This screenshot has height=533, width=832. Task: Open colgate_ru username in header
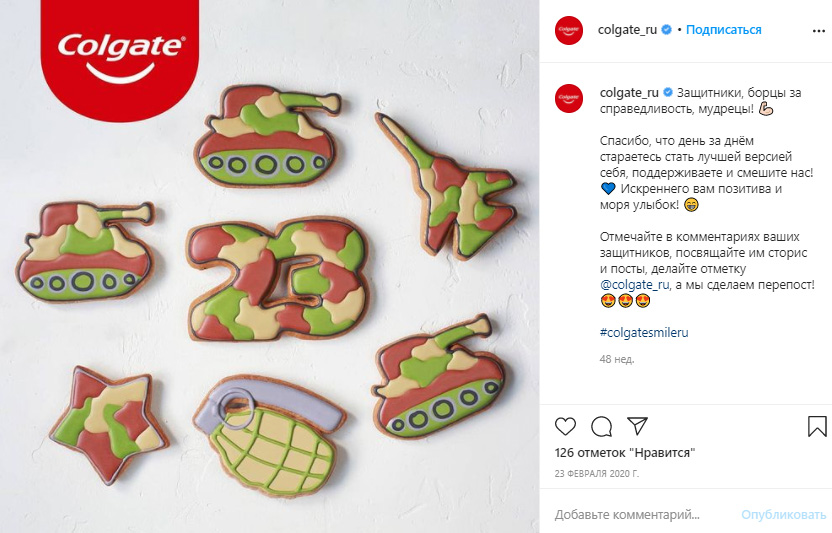pos(627,30)
